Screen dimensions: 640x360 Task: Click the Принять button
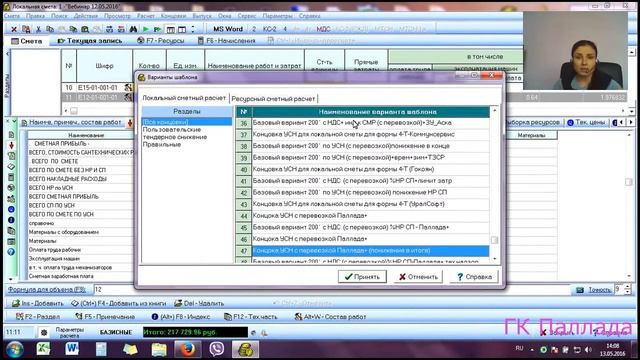(362, 277)
